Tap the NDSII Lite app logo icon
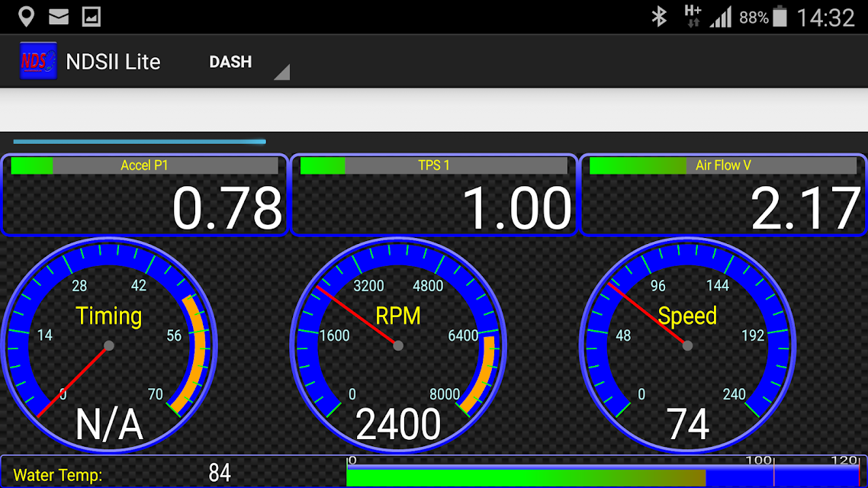Image resolution: width=868 pixels, height=488 pixels. click(x=38, y=61)
